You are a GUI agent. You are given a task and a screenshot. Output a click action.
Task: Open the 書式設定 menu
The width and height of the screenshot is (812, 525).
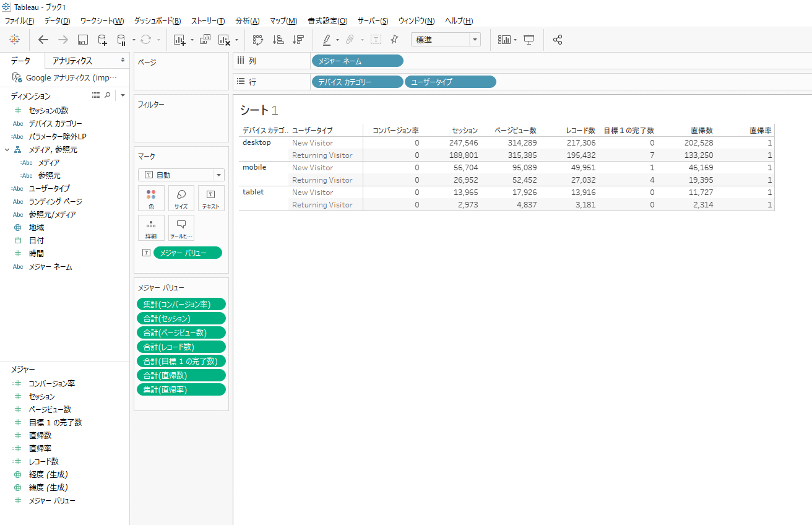click(327, 21)
